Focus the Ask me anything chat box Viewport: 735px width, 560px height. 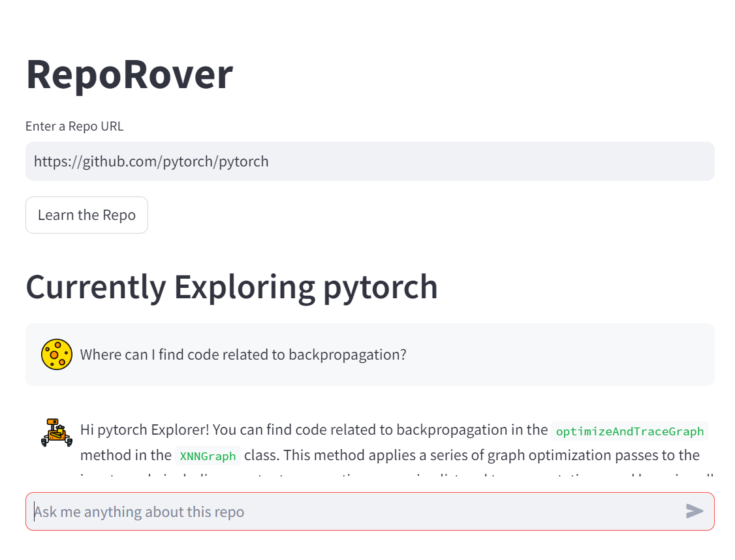click(x=370, y=511)
